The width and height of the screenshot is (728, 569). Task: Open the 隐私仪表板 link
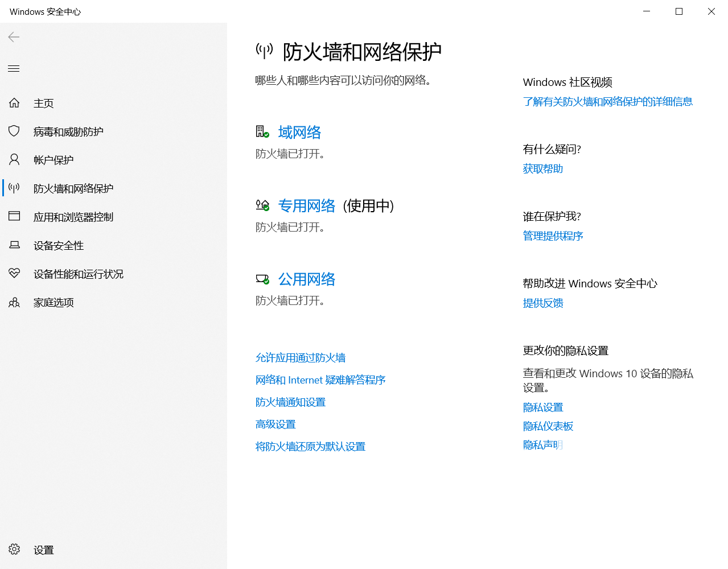coord(548,426)
